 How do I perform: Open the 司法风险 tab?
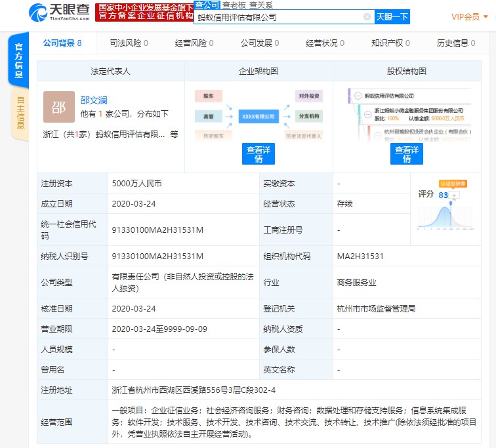129,43
